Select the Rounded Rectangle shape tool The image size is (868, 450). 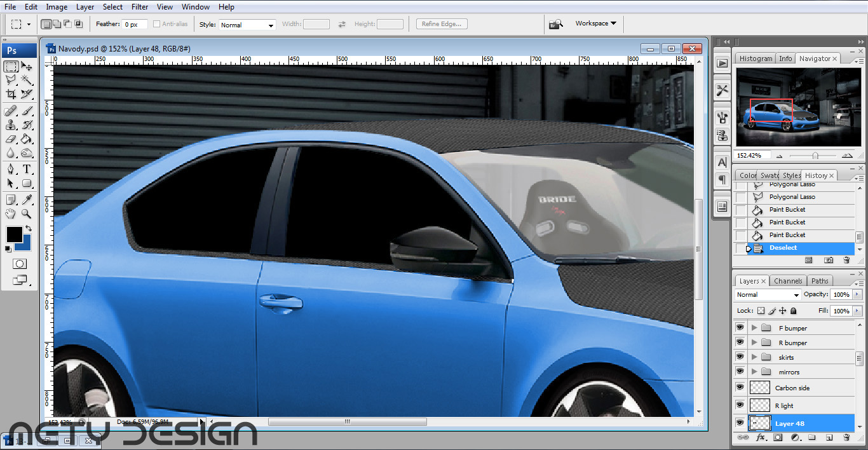click(27, 184)
